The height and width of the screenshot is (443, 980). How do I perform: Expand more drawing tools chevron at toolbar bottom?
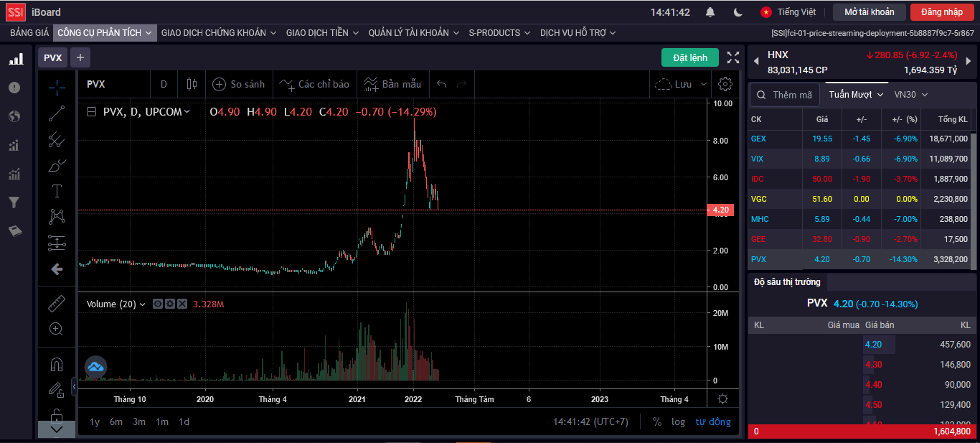57,429
